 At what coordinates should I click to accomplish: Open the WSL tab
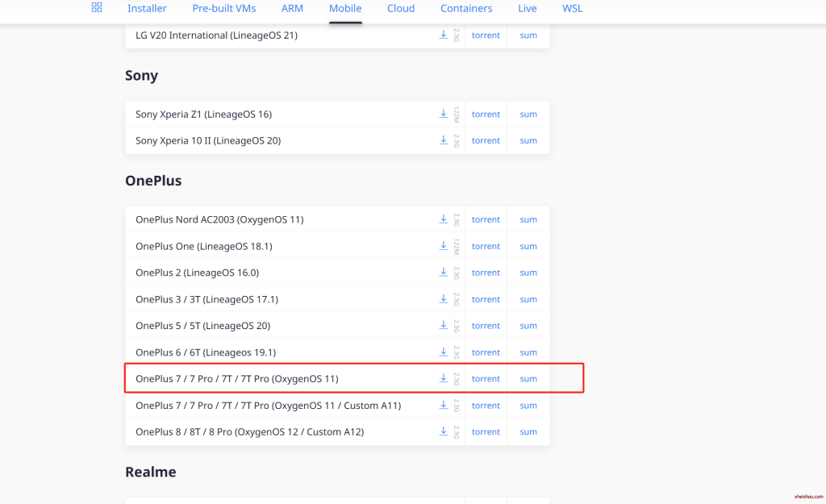pos(573,8)
